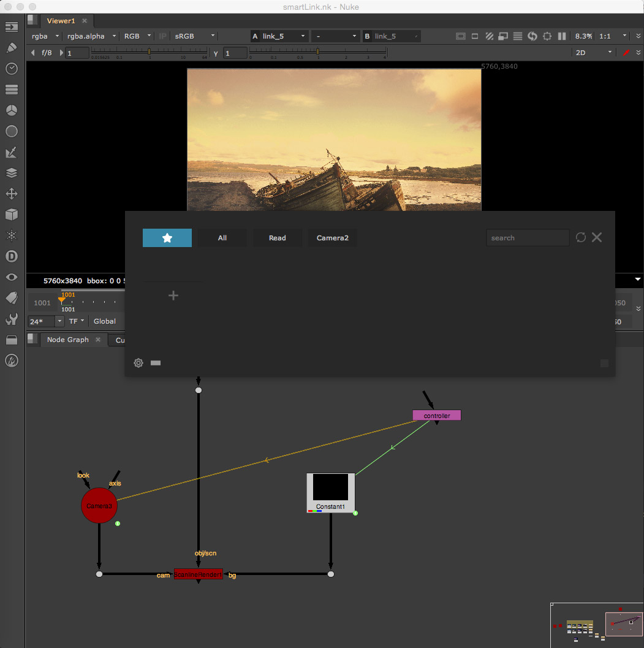The image size is (644, 648).
Task: Toggle the red ScanlineRender1 node
Action: tap(198, 574)
